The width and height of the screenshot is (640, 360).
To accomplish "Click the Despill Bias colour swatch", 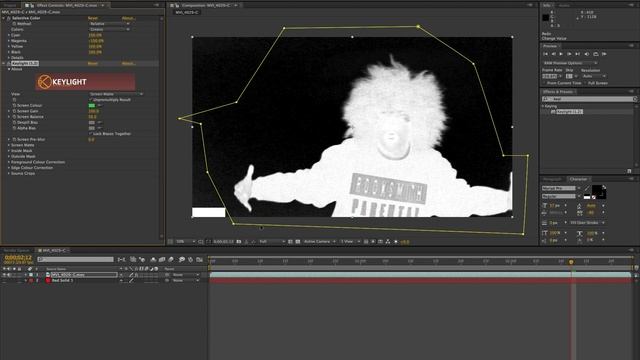I will click(92, 122).
